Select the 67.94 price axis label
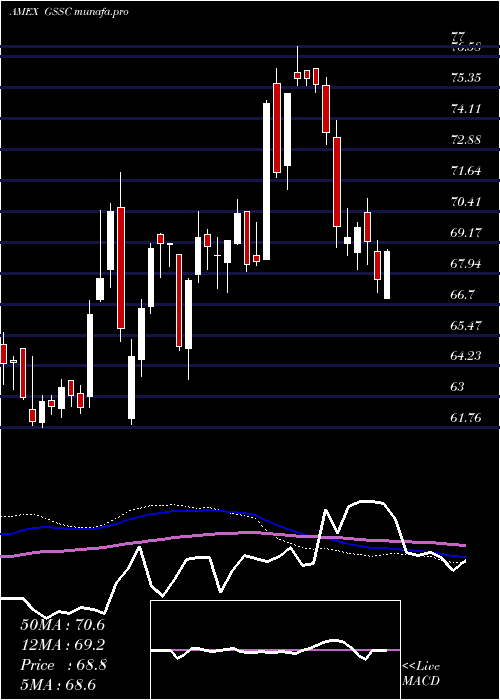This screenshot has width=500, height=700. pyautogui.click(x=466, y=263)
